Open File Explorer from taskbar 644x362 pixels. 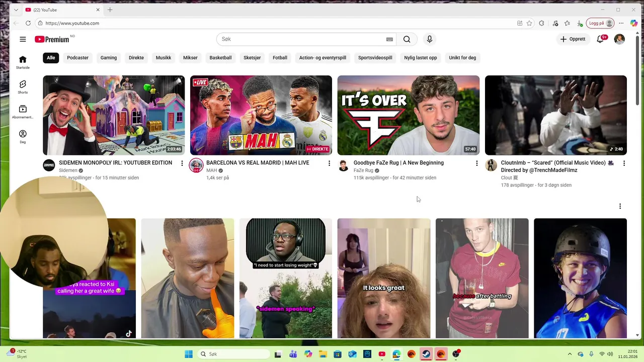click(x=323, y=354)
